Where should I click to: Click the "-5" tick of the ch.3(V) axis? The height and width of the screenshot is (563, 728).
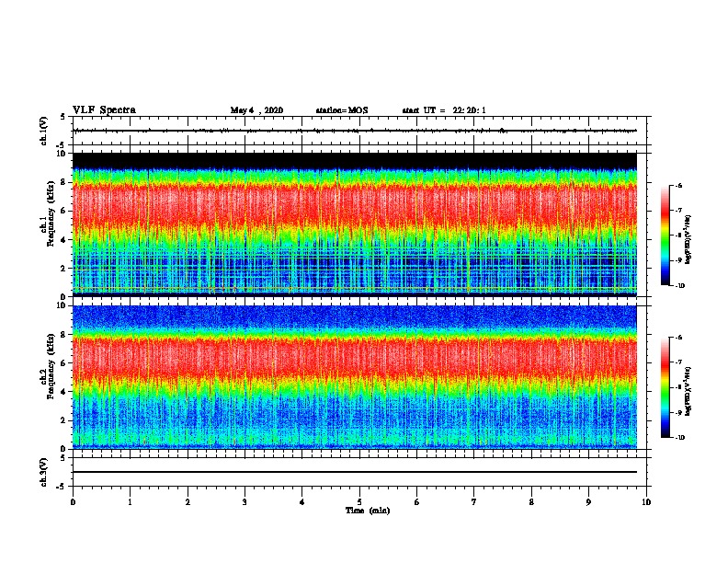tap(62, 487)
